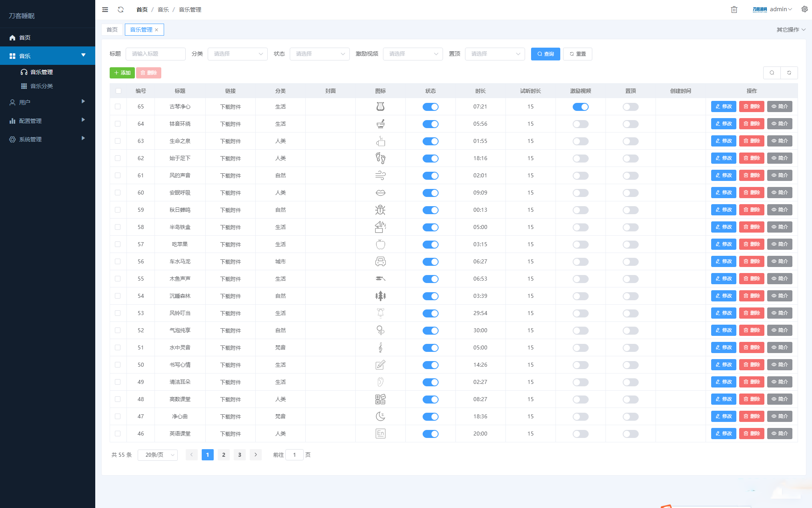Image resolution: width=812 pixels, height=508 pixels.
Task: Click the moon icon for track 47
Action: (x=381, y=416)
